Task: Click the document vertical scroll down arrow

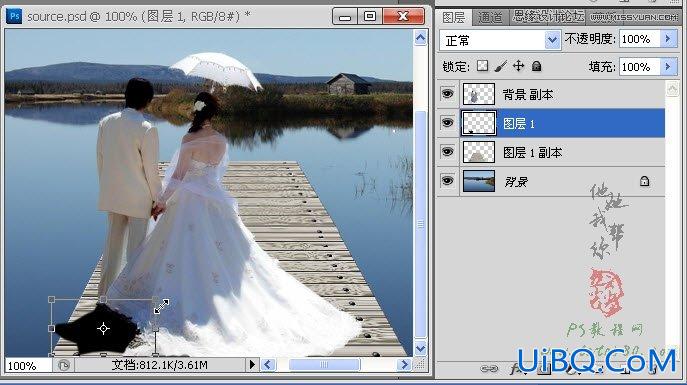Action: click(420, 349)
